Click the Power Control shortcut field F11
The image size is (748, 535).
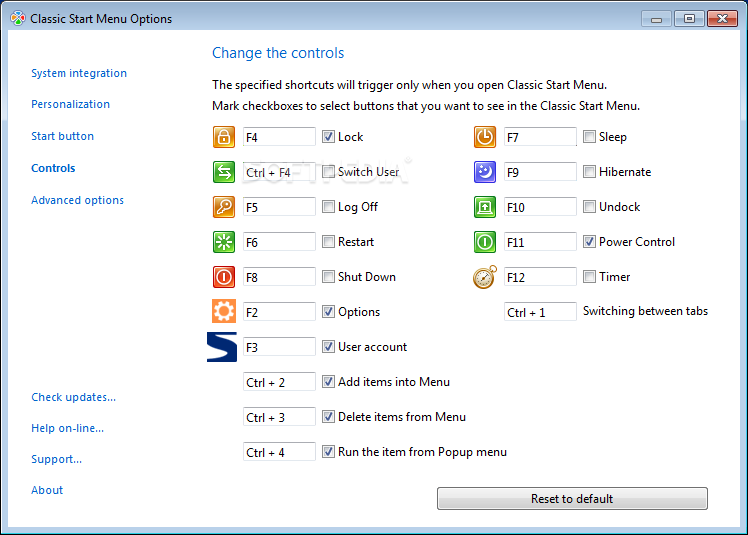[540, 242]
